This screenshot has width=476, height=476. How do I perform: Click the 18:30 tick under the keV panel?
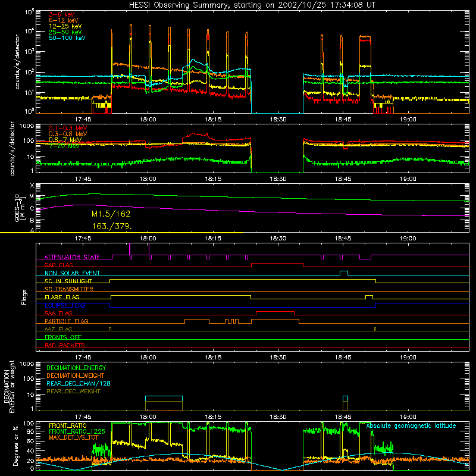click(278, 120)
